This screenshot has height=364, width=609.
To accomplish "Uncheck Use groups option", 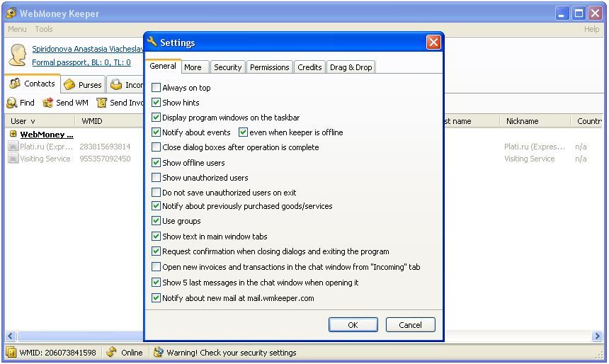I will [x=156, y=221].
